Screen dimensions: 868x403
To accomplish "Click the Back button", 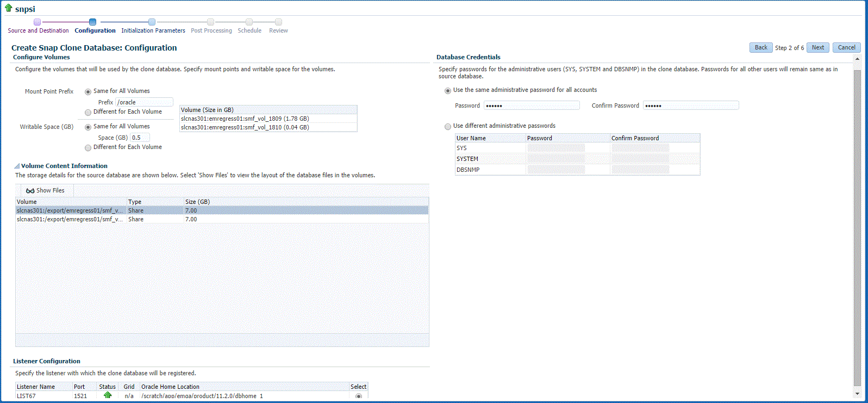I will (761, 47).
